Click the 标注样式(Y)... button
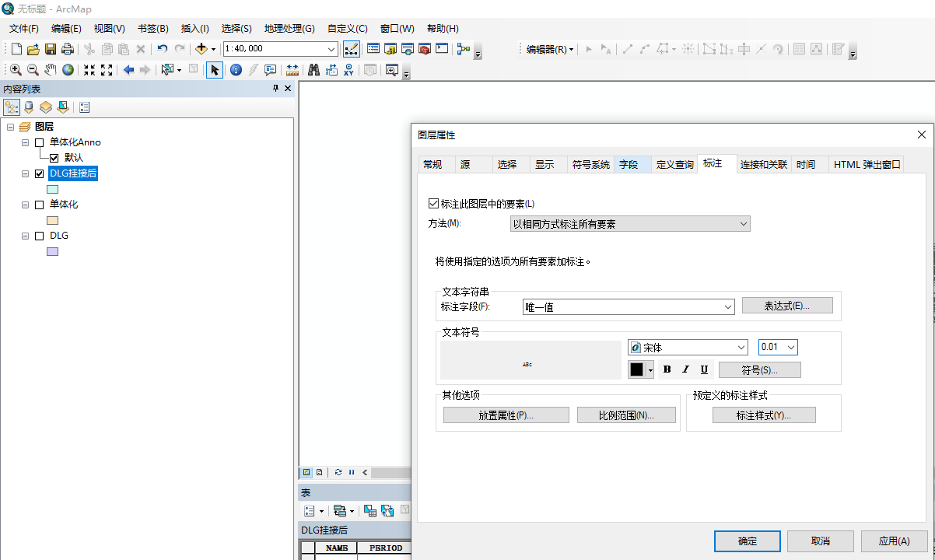This screenshot has width=935, height=560. [764, 415]
